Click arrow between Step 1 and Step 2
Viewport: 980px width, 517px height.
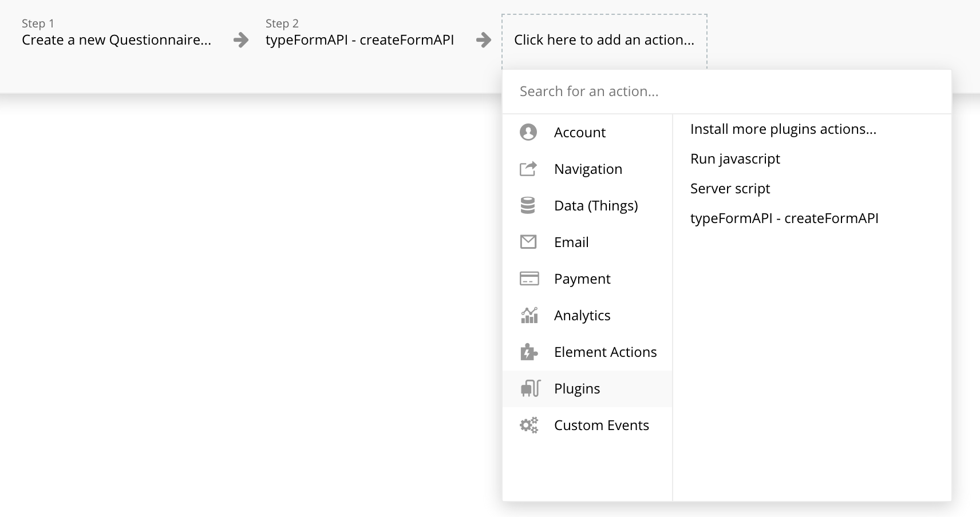(x=241, y=39)
